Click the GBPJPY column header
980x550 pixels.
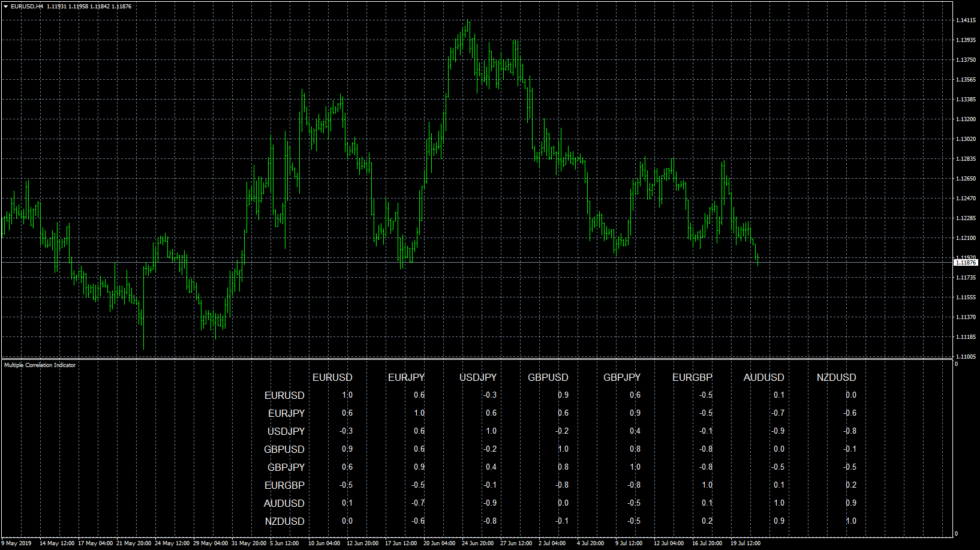coord(622,377)
